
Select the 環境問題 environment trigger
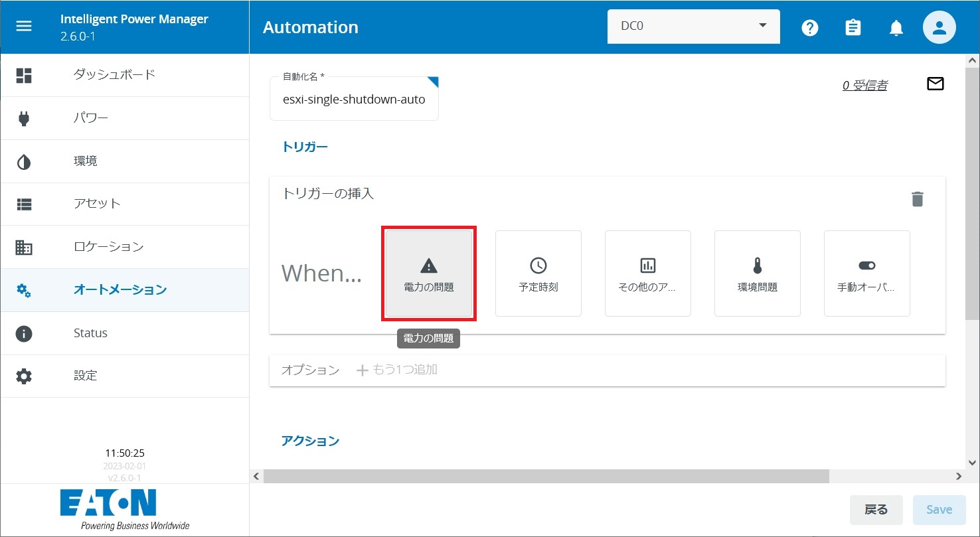tap(757, 273)
